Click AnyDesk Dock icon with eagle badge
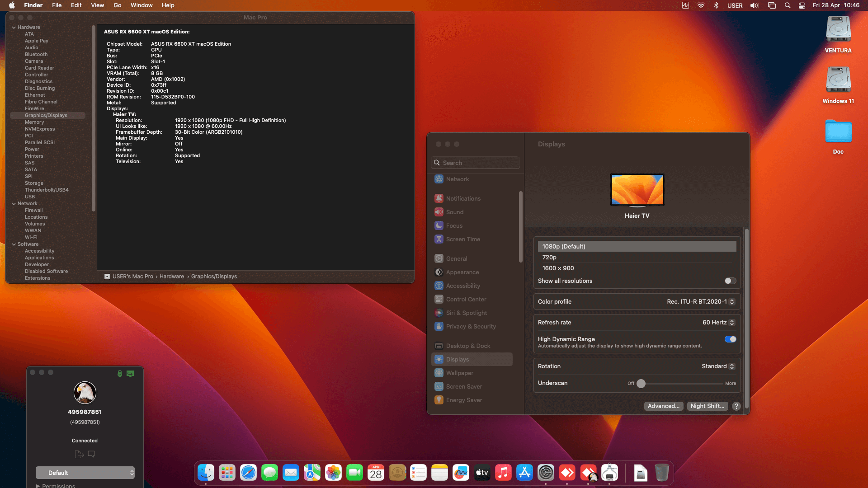 [x=589, y=473]
